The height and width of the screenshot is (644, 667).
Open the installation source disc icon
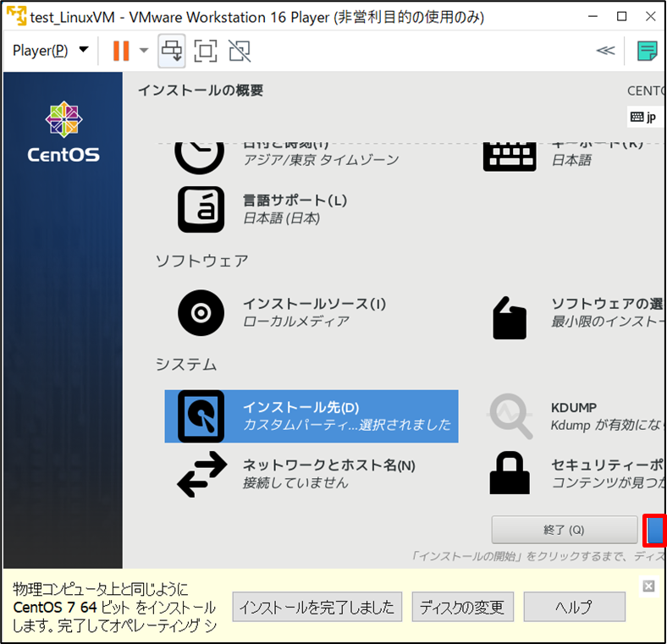pos(201,312)
